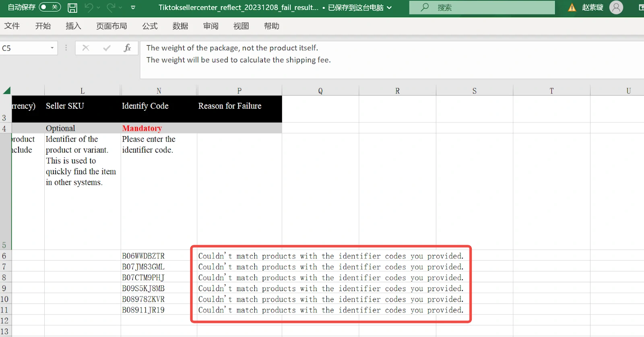Click the formula bar Cancel X icon
The image size is (644, 337).
click(x=86, y=48)
